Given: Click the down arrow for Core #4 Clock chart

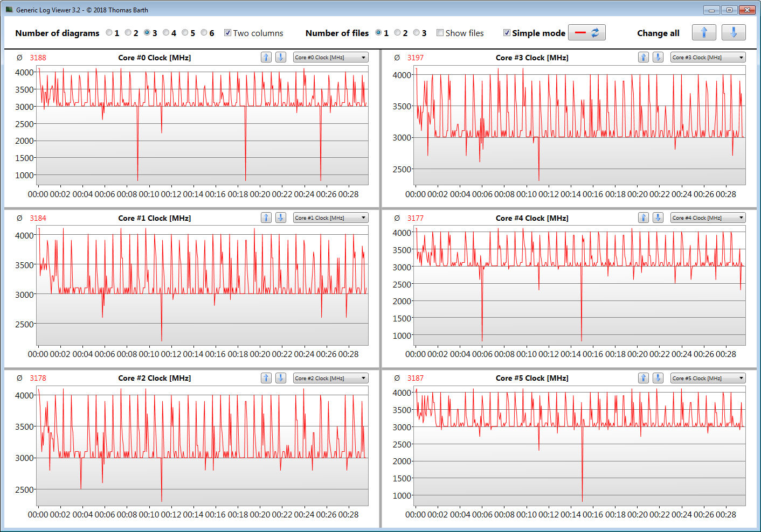Looking at the screenshot, I should [x=658, y=218].
